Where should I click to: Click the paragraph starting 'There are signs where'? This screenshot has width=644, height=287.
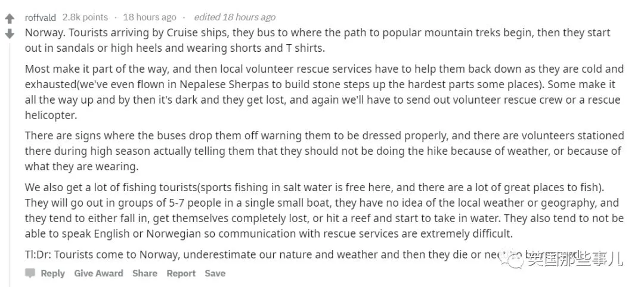324,151
